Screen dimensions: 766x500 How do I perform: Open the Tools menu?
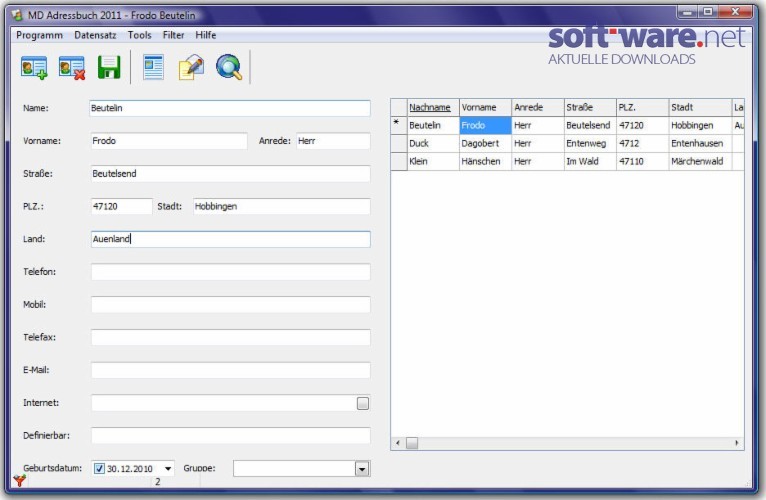140,35
